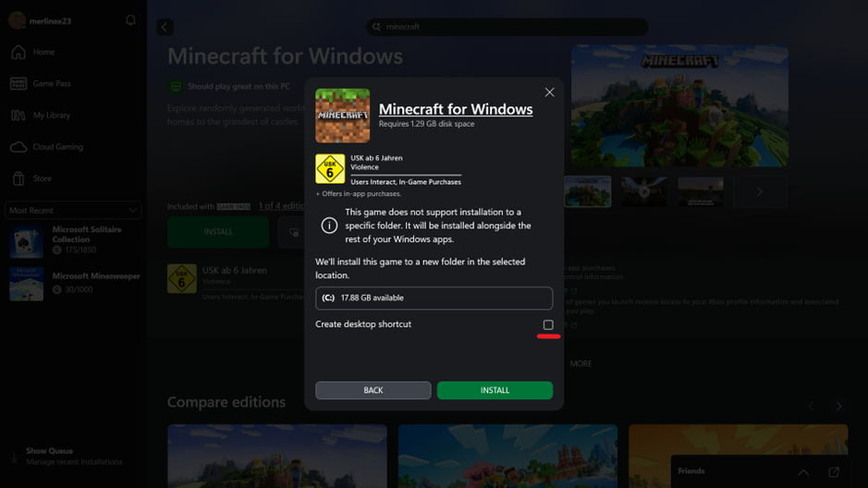This screenshot has height=488, width=868.
Task: Click the Microsoft Minesweeper tile icon
Action: tap(26, 284)
